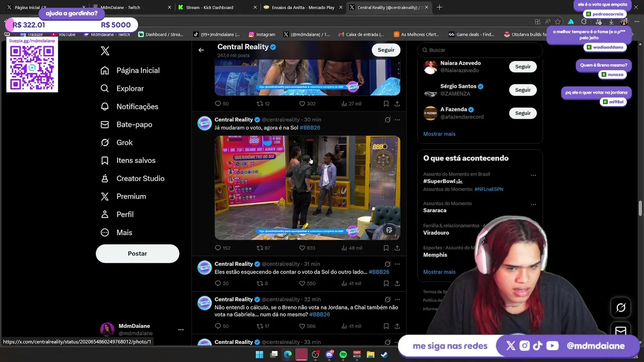
Task: Click the X logo in the sidebar
Action: pos(105,51)
